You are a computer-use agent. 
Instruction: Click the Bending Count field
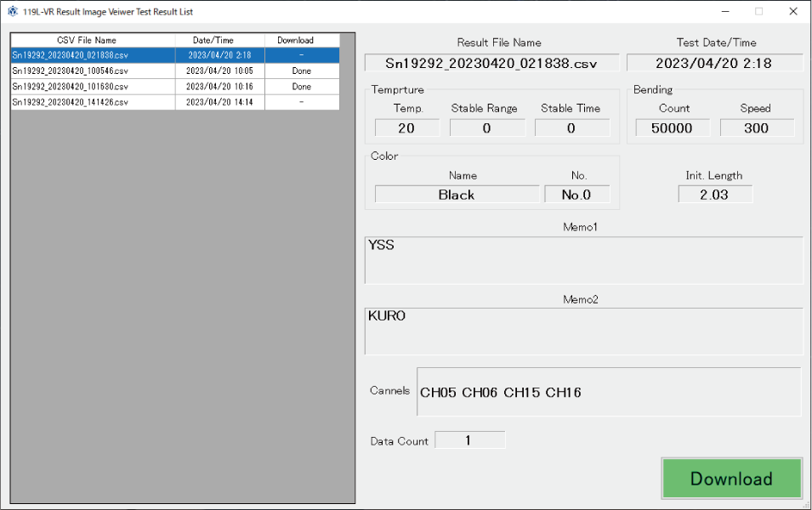(673, 128)
